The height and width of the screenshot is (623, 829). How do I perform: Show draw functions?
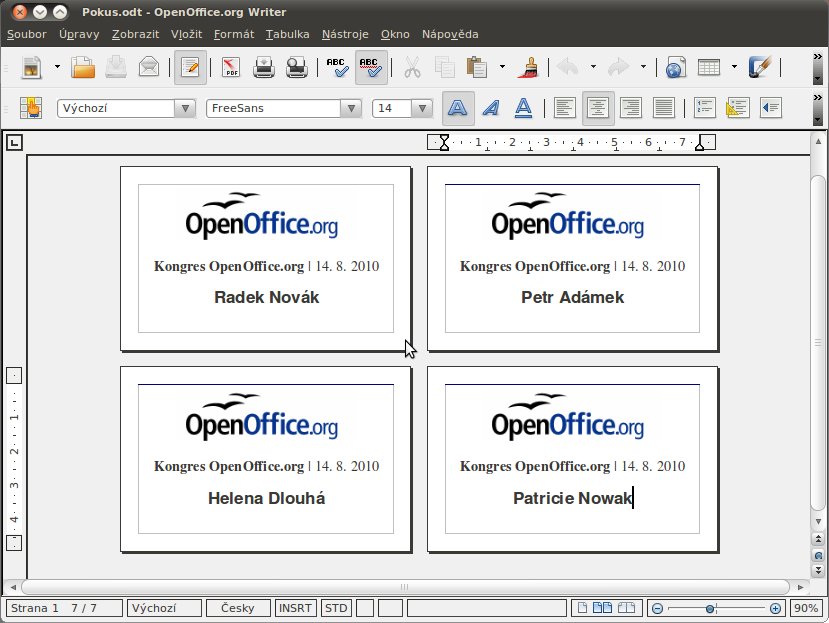click(x=760, y=68)
